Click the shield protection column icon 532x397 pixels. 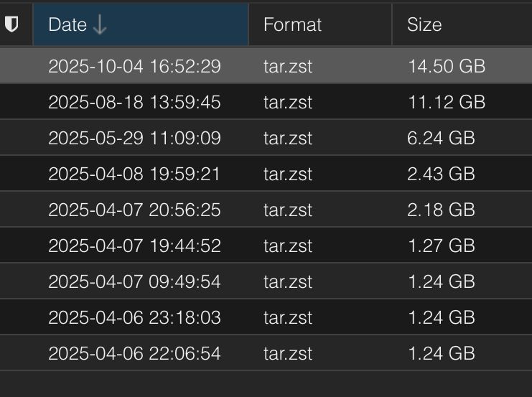(x=11, y=24)
